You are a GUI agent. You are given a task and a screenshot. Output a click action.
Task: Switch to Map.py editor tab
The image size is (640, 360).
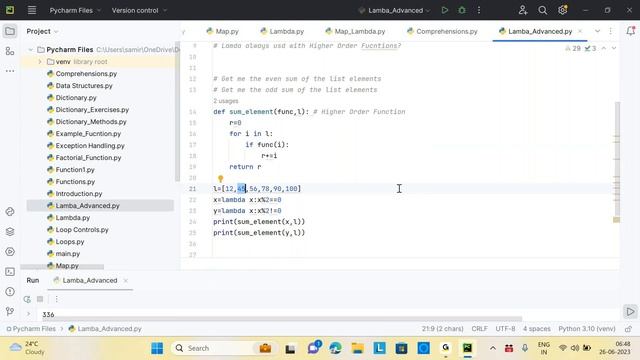222,31
